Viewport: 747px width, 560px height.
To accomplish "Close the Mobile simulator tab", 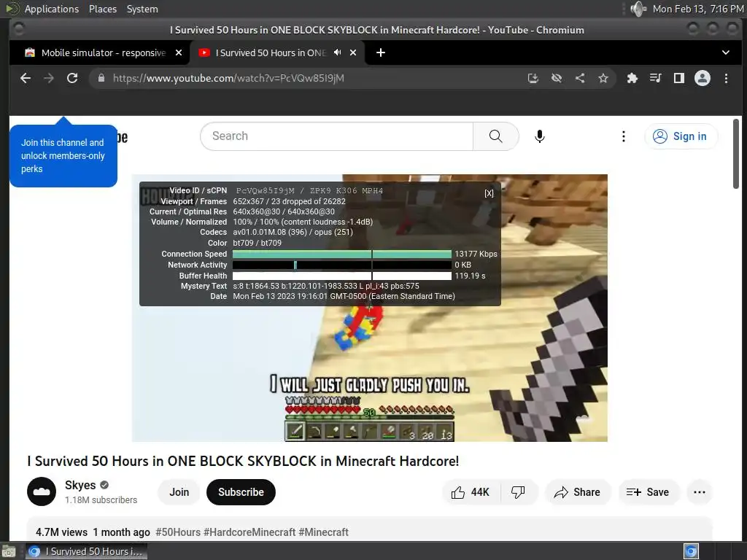I will [179, 52].
